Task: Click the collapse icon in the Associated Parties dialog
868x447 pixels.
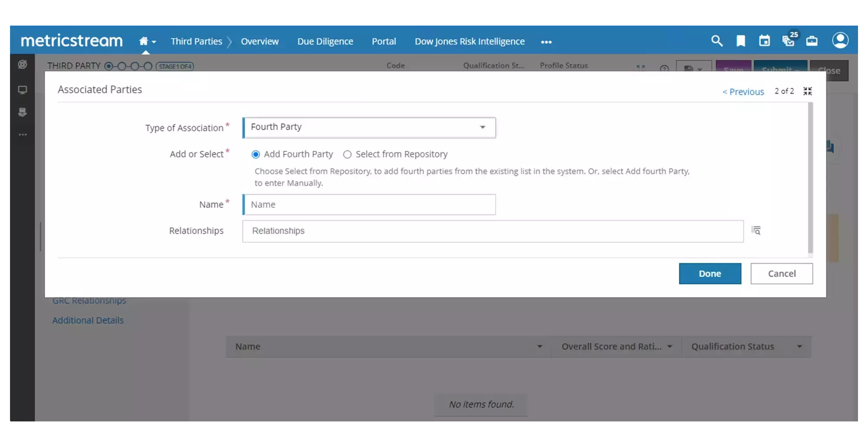Action: click(x=808, y=91)
